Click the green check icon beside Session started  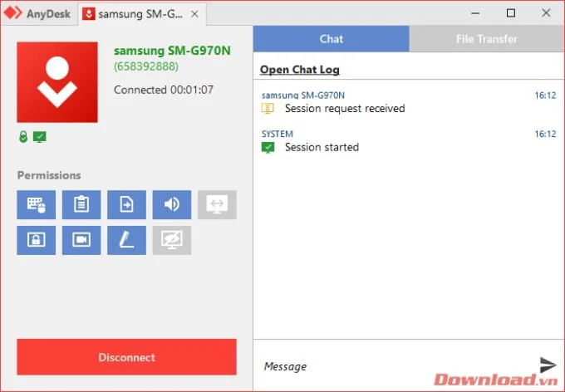tap(268, 147)
